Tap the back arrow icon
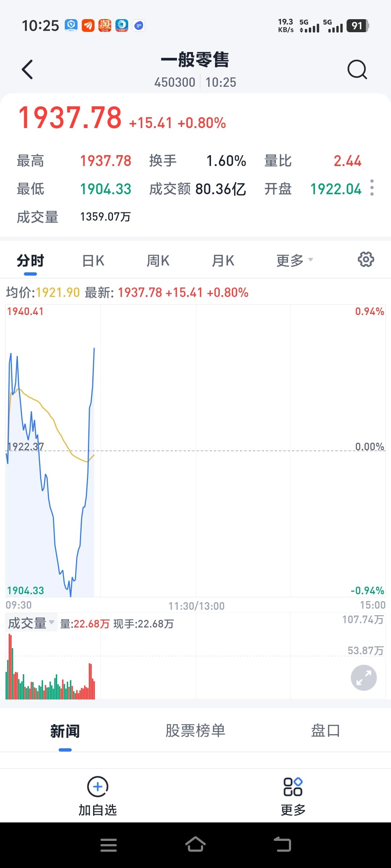391x868 pixels. pos(28,69)
